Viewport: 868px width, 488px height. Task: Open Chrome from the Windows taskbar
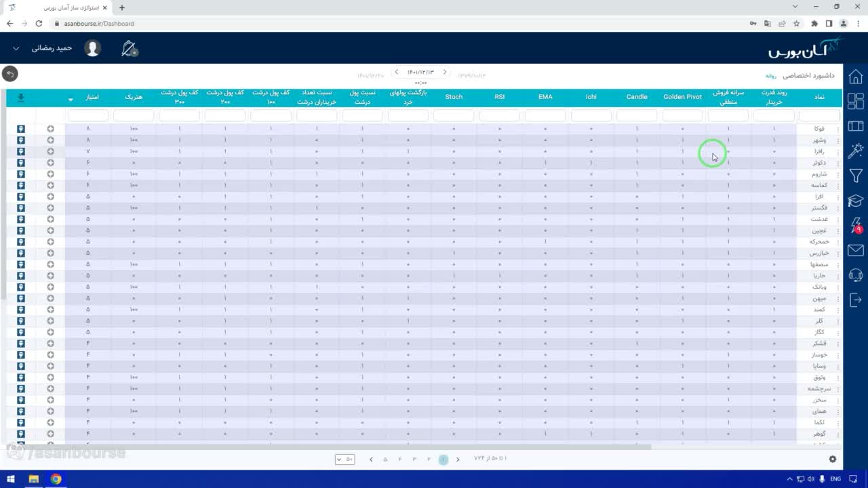tap(56, 479)
